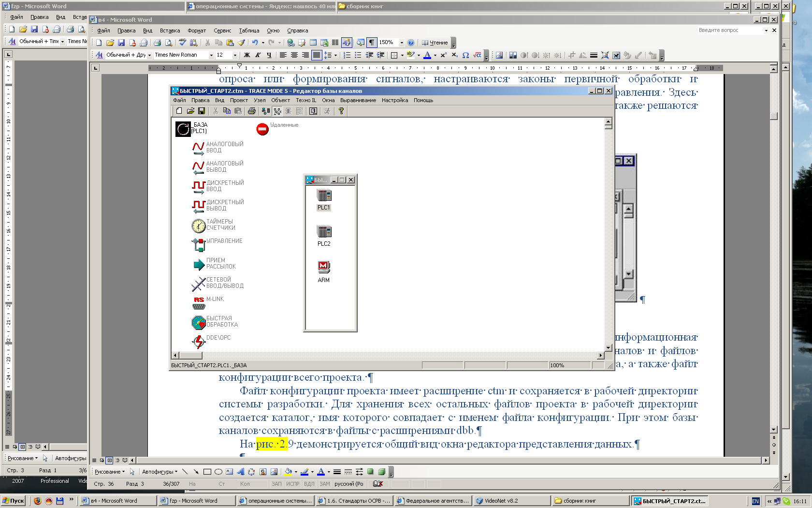Viewport: 812px width, 508px height.
Task: Select ARM node icon
Action: [324, 267]
